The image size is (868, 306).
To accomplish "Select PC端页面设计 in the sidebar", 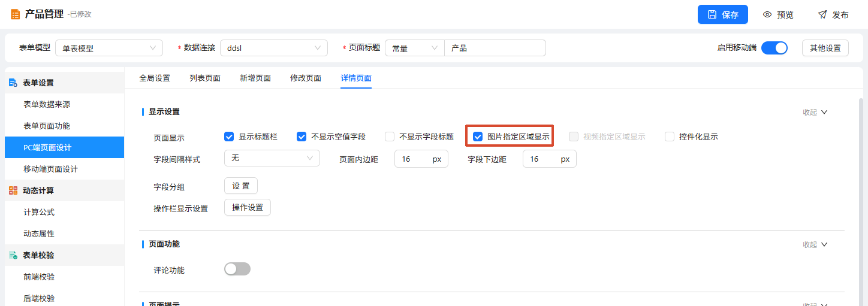I will pyautogui.click(x=65, y=147).
